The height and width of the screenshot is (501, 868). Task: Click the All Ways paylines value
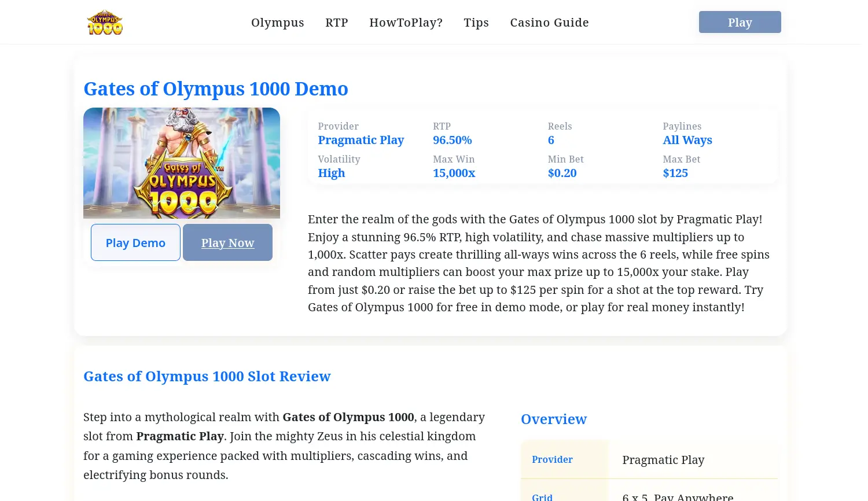(x=687, y=140)
